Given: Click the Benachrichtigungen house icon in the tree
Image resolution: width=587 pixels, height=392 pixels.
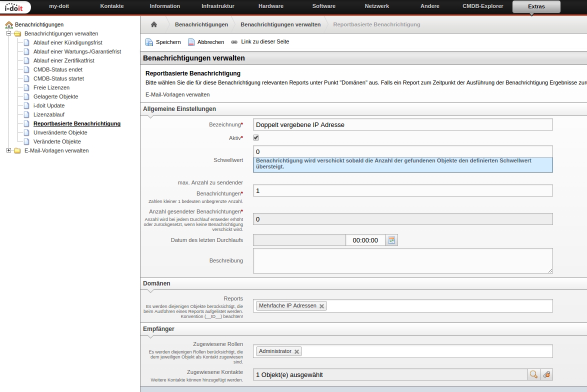Looking at the screenshot, I should click(9, 24).
